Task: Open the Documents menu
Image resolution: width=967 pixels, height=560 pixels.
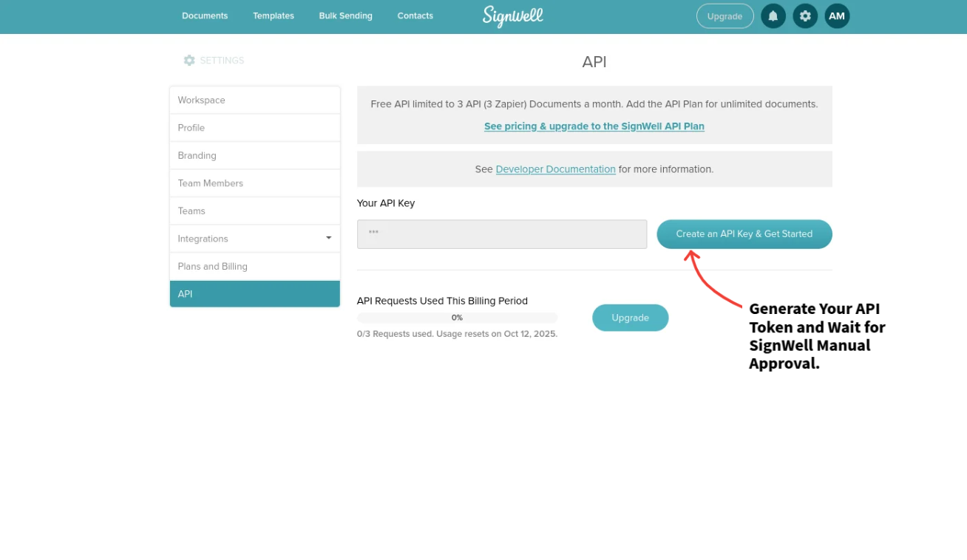Action: [205, 16]
